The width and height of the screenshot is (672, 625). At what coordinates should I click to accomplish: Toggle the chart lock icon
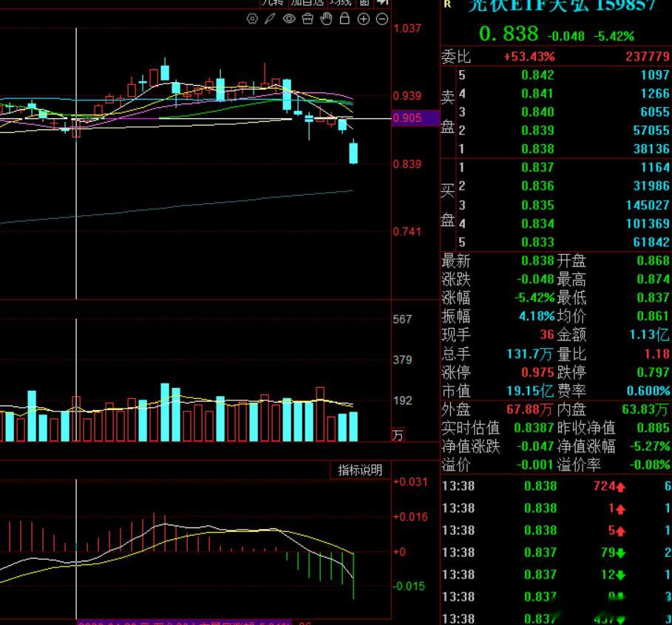point(345,18)
